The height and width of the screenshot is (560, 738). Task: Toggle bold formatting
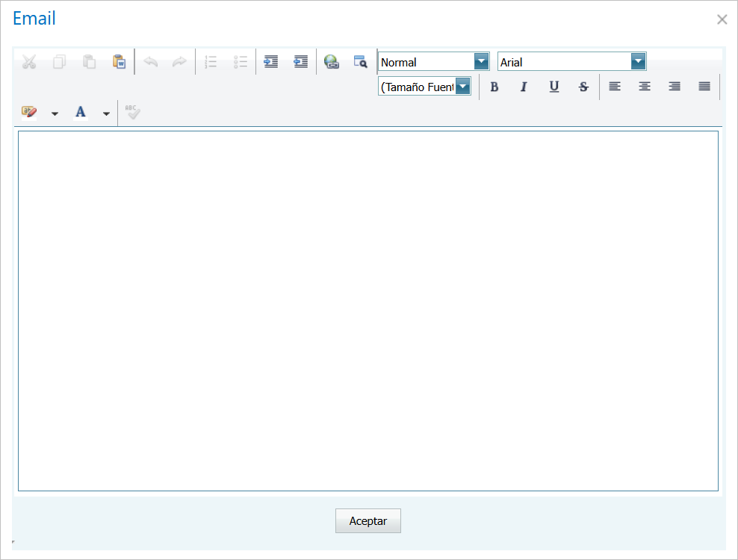tap(494, 87)
